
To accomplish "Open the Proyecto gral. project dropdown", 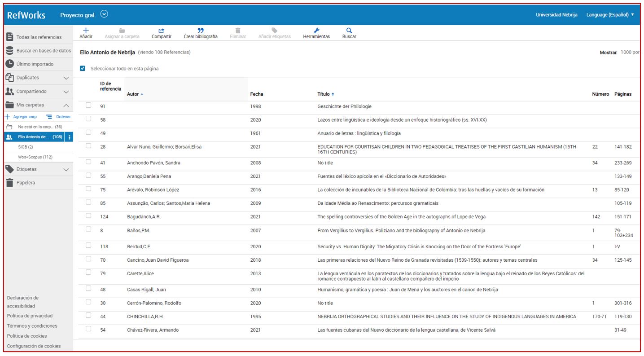I will coord(104,14).
